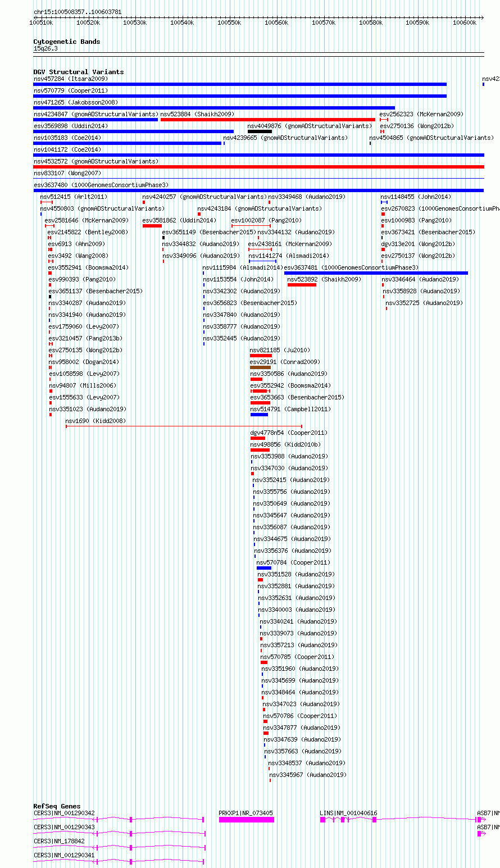Select nsv833107 (Wong2007) label
The width and height of the screenshot is (500, 868).
[x=67, y=173]
